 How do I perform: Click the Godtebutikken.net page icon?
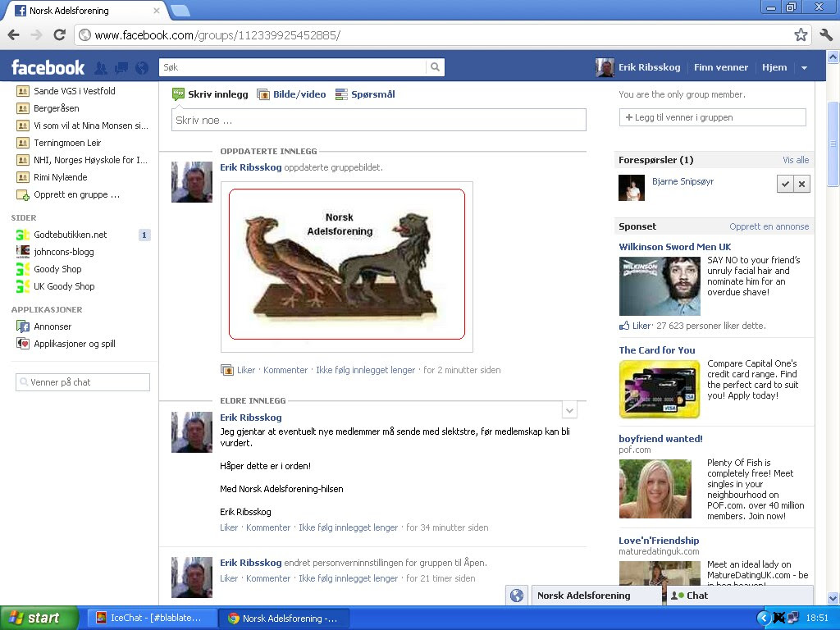(x=22, y=235)
